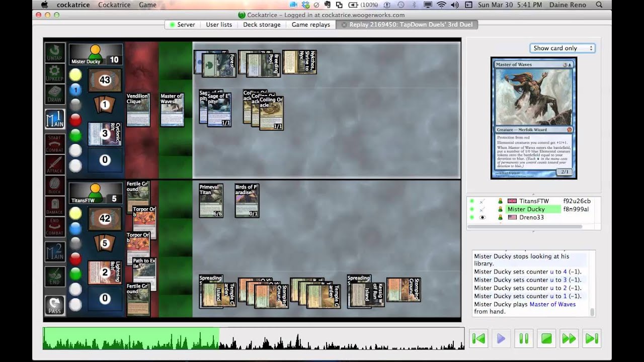Click the Path to Exile card in hand

point(144,274)
